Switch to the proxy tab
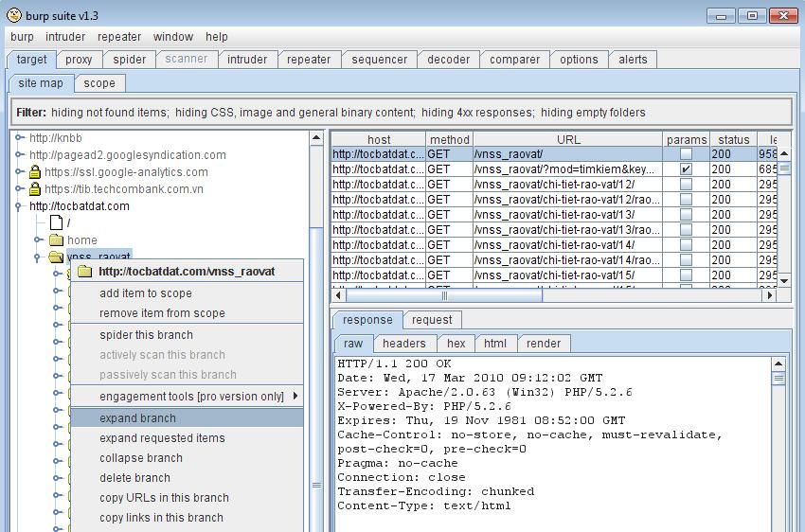The width and height of the screenshot is (805, 532). tap(79, 59)
